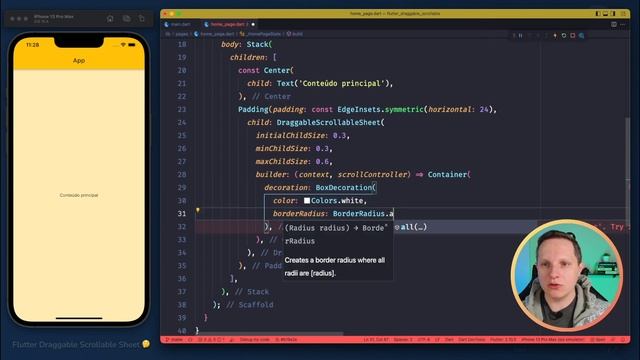Toggle the primary sidebar layout icon
This screenshot has width=640, height=360.
click(x=598, y=13)
